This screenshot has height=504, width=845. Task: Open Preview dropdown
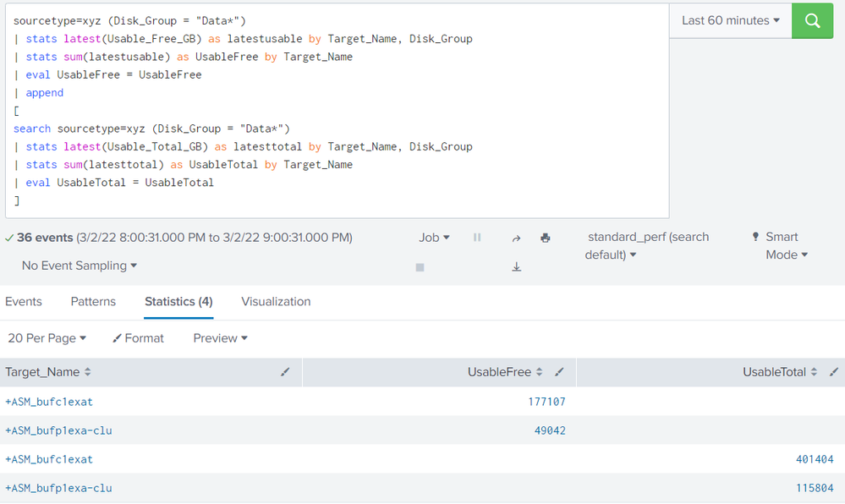(220, 338)
